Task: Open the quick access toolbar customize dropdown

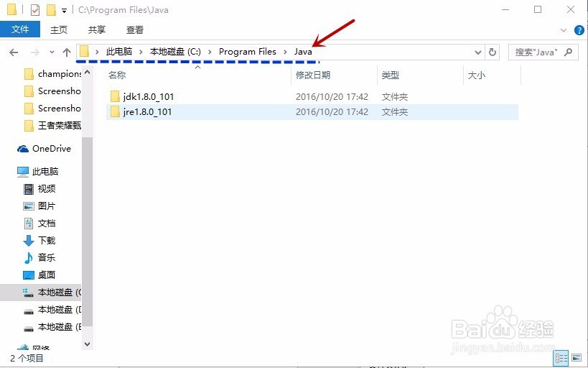Action: click(x=64, y=11)
